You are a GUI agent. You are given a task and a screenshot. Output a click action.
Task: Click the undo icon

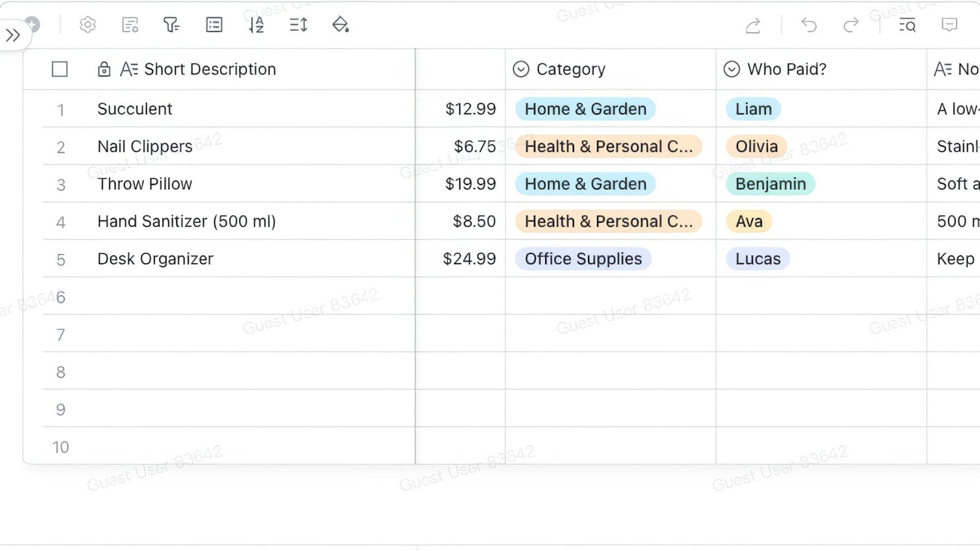pos(809,25)
